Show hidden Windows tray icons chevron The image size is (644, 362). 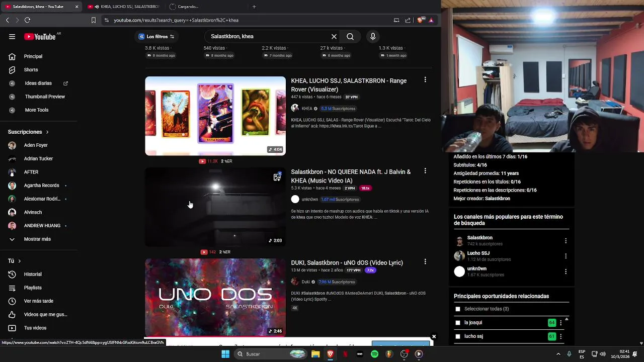[558, 354]
